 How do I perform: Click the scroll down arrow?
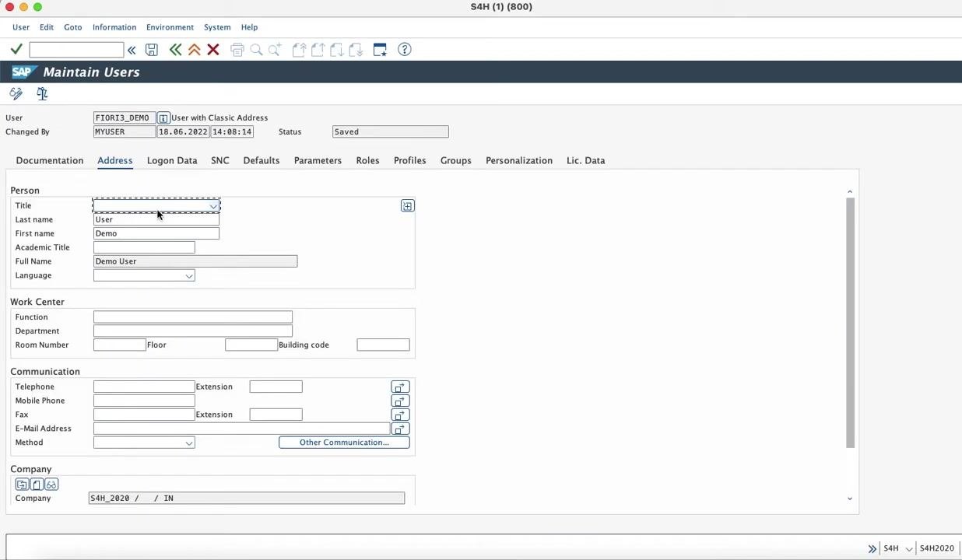click(x=850, y=499)
